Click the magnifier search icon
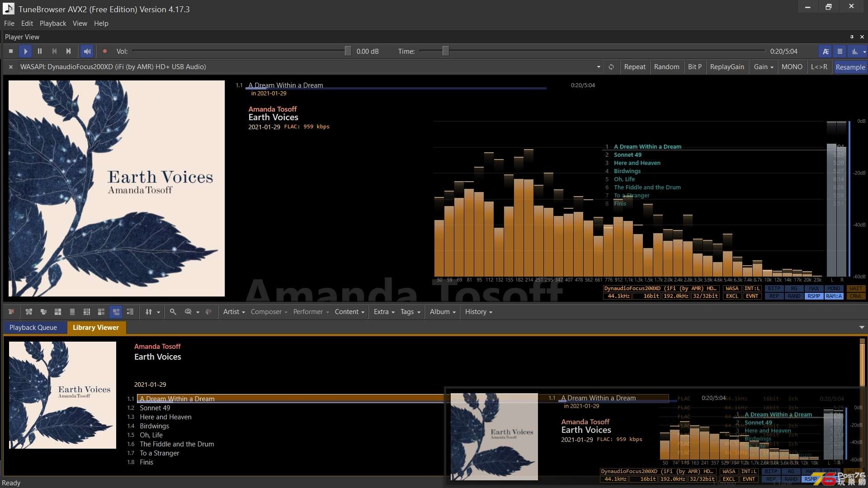Image resolution: width=868 pixels, height=488 pixels. click(x=173, y=312)
